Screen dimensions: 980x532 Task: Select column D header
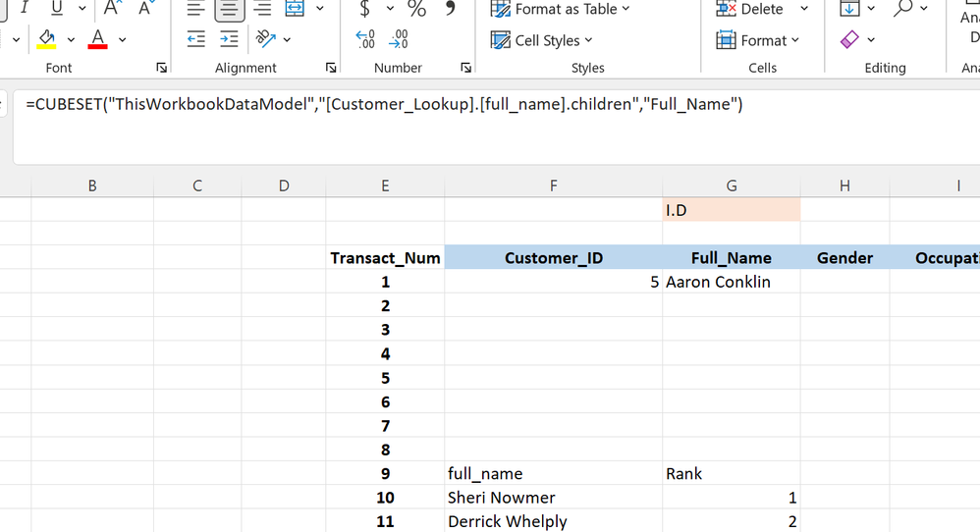pyautogui.click(x=284, y=186)
